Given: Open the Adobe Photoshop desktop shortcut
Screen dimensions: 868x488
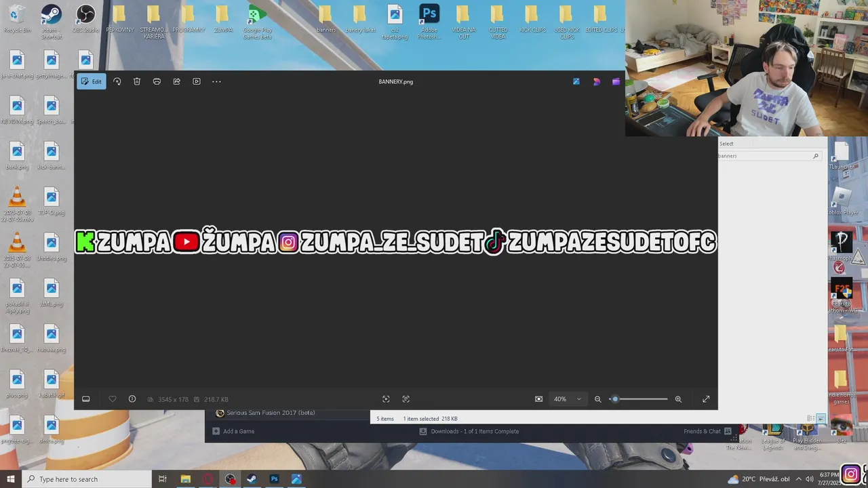Looking at the screenshot, I should (429, 22).
